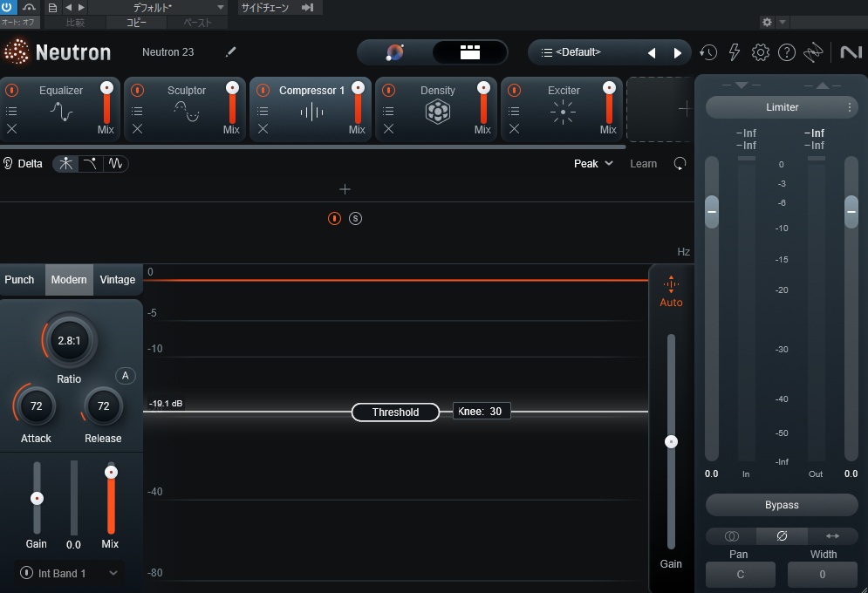Click the reset arrow next to Learn
The width and height of the screenshot is (868, 593).
(680, 164)
